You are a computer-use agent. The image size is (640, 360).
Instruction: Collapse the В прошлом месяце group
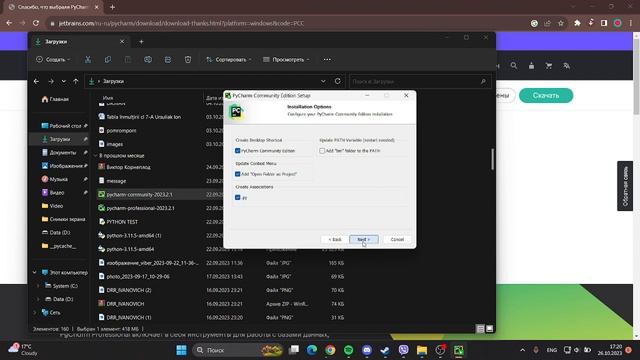tap(96, 156)
